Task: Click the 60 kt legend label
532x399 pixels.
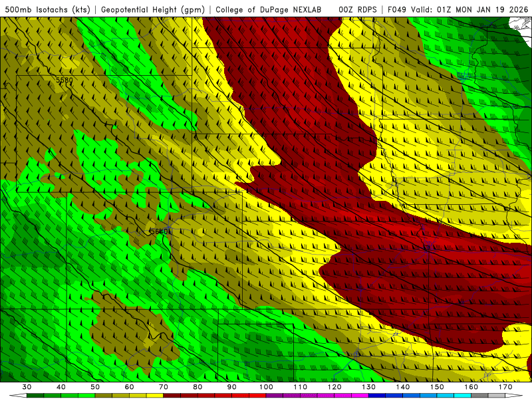Action: (x=129, y=387)
